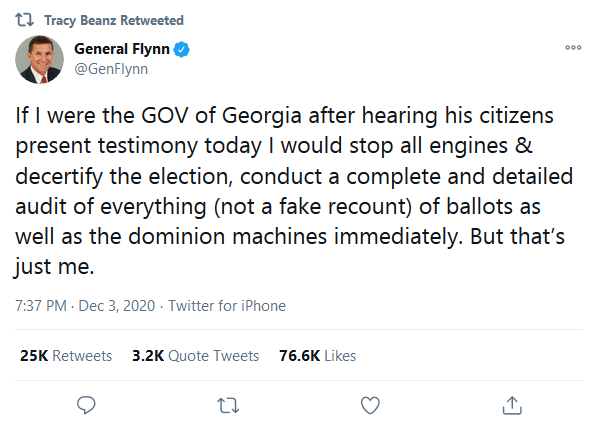View the 25K Retweets list
Viewport: 598px width, 429px height.
coord(66,355)
